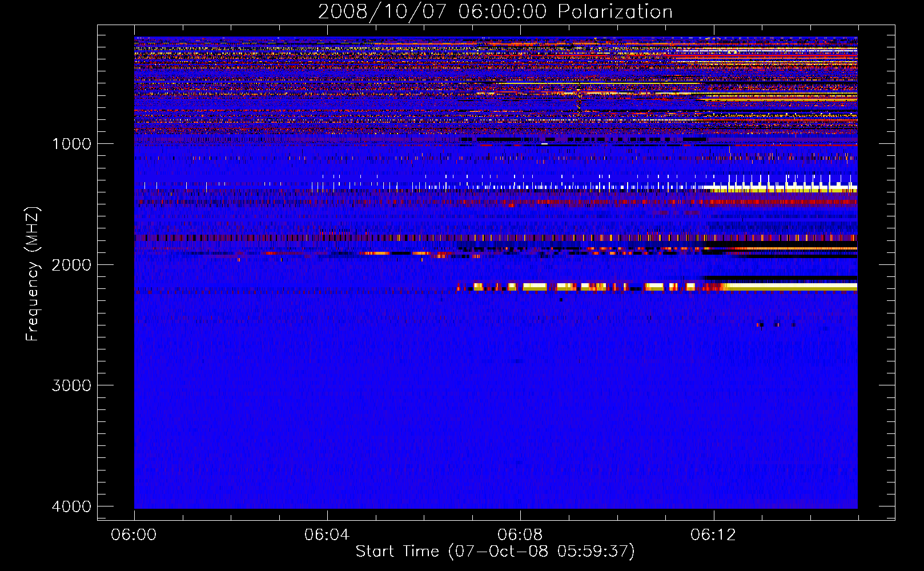Click the 3000 frequency tick label
This screenshot has width=924, height=571.
72,385
